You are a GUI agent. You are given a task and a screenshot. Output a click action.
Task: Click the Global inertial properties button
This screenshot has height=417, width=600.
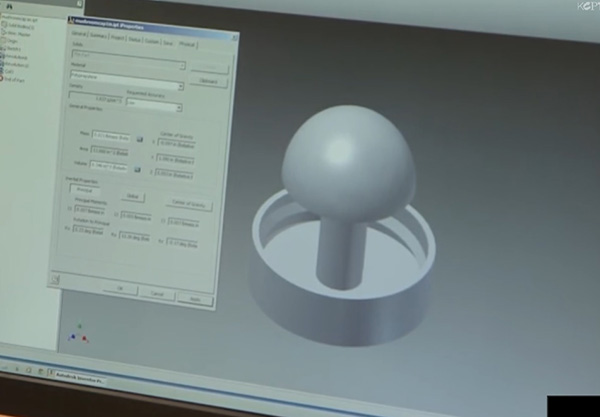(133, 196)
